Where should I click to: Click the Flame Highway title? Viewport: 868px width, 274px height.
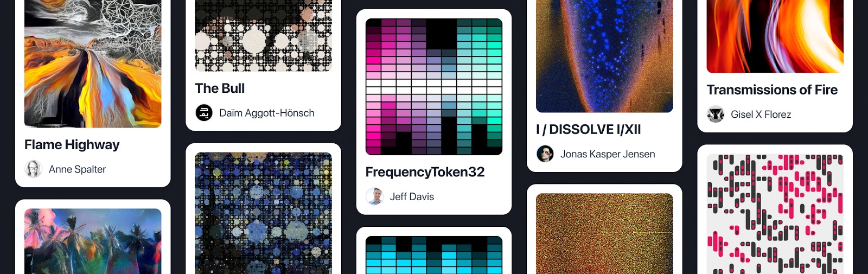coord(72,145)
